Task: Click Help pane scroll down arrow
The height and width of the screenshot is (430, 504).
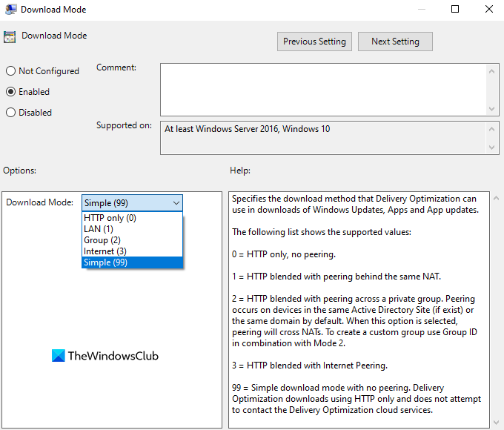Action: pyautogui.click(x=496, y=423)
